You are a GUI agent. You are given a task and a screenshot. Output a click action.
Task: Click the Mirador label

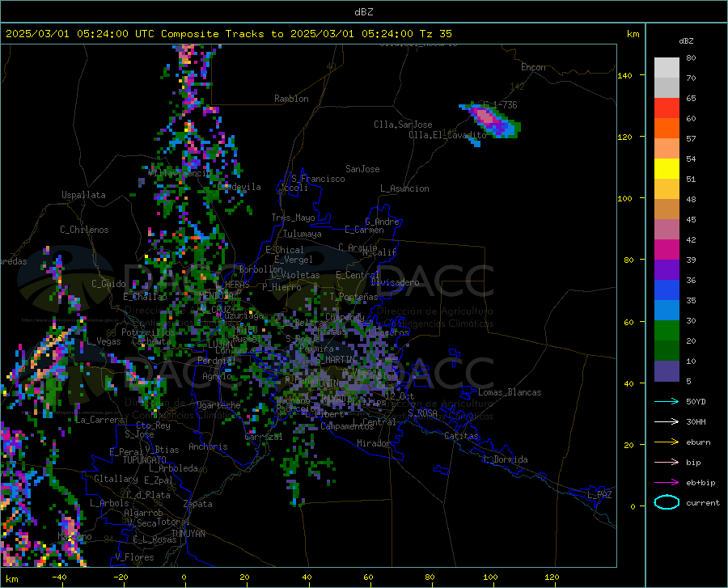[373, 443]
